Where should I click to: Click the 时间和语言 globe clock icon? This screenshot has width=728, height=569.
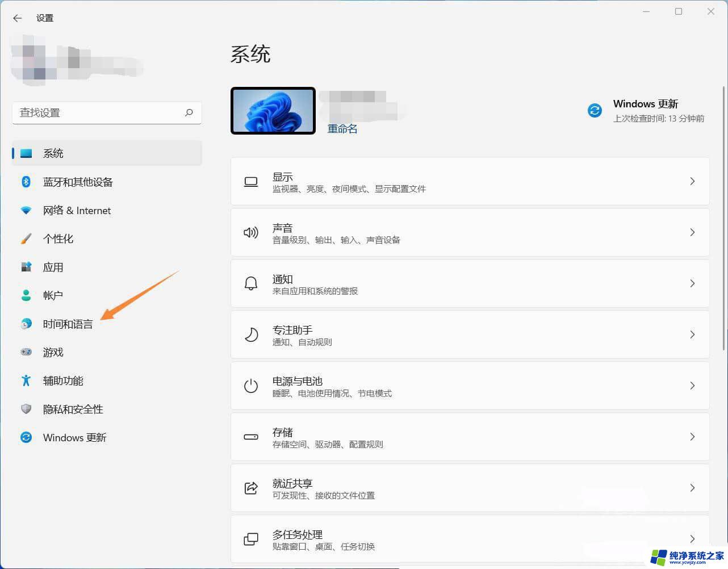click(26, 324)
